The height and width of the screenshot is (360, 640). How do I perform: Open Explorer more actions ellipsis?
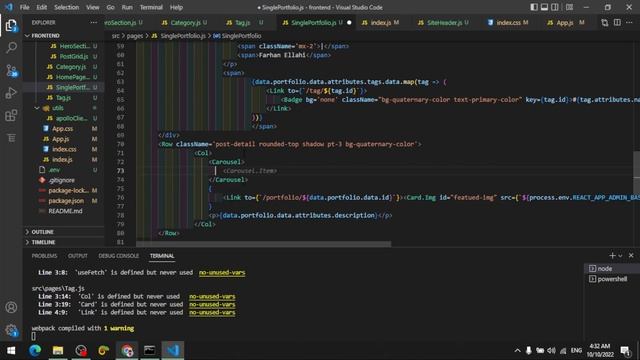93,22
